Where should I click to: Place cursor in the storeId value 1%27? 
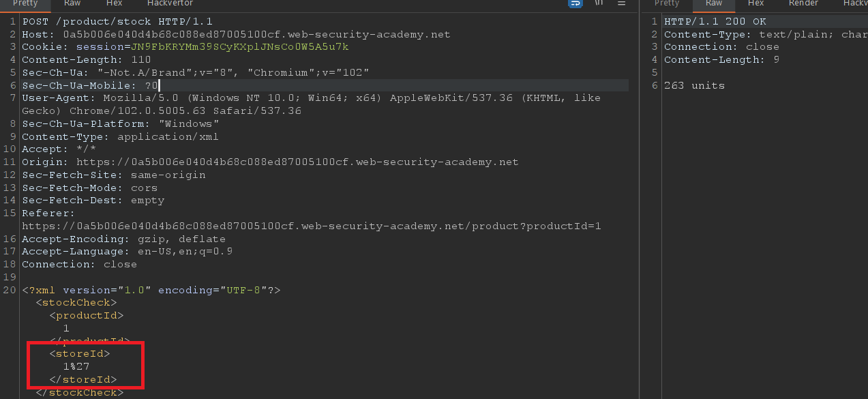(x=76, y=367)
